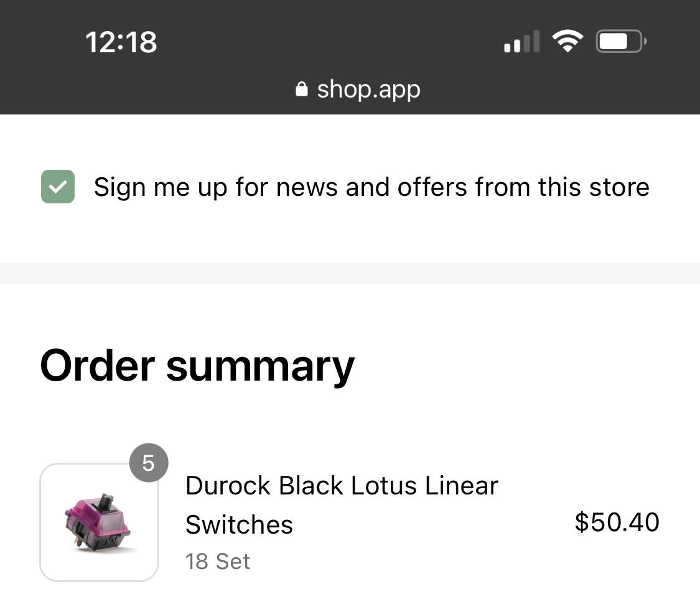Screen dimensions: 700x607
Task: Tap the Order summary heading
Action: [x=197, y=366]
